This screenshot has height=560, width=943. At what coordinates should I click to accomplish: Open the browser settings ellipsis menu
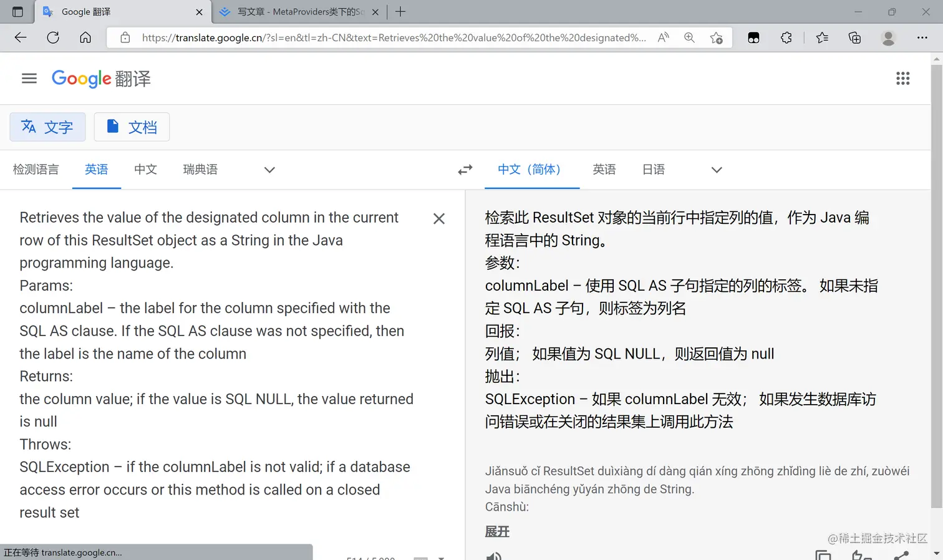[922, 37]
